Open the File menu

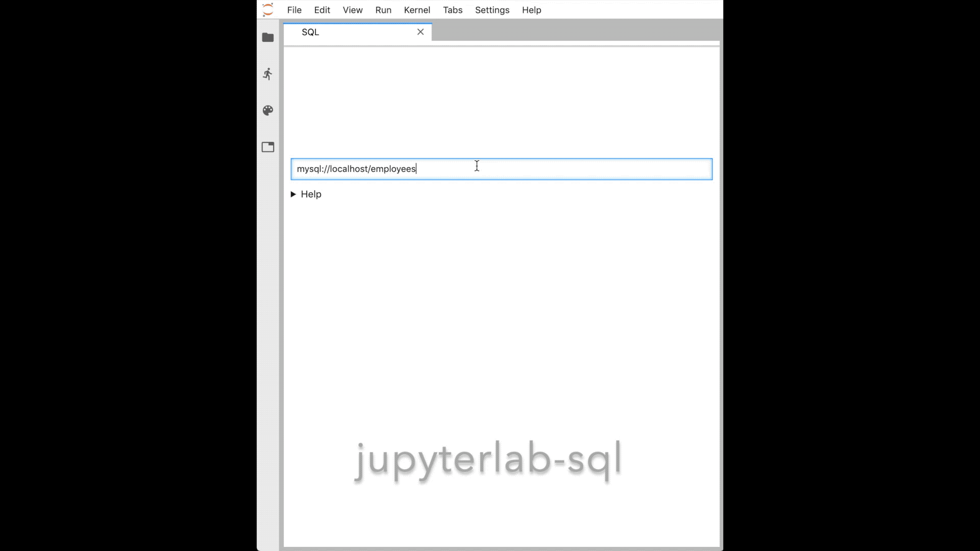pyautogui.click(x=294, y=9)
